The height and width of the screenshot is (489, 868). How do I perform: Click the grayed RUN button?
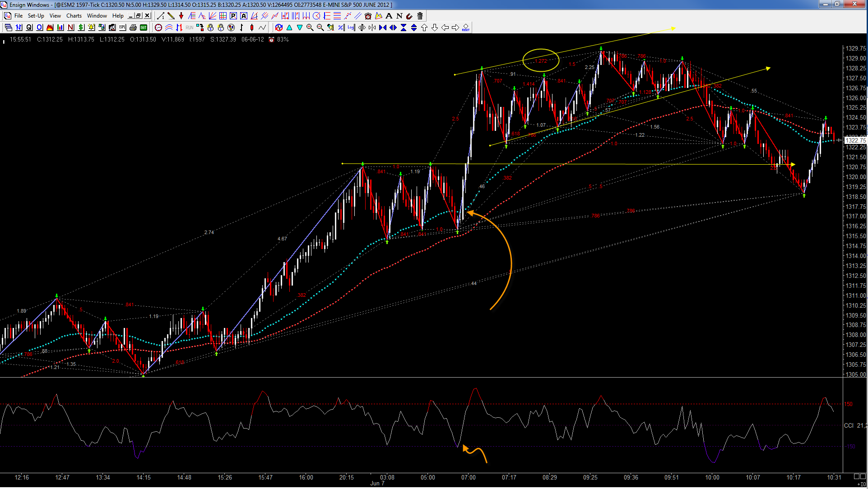click(190, 28)
